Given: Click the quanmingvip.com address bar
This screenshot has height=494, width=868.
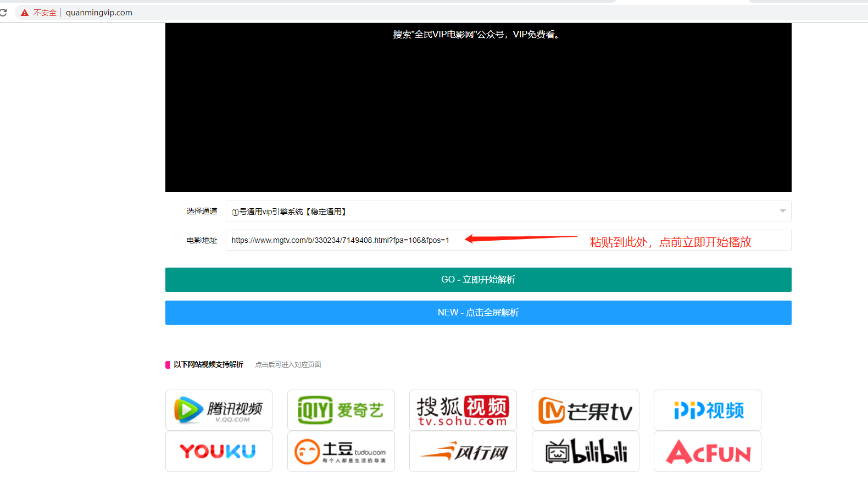Looking at the screenshot, I should pyautogui.click(x=99, y=13).
